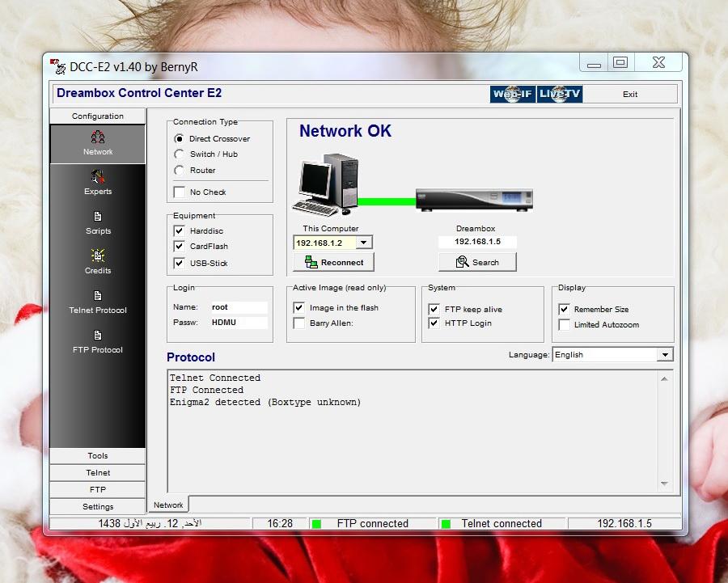Open the Tools section

[98, 456]
